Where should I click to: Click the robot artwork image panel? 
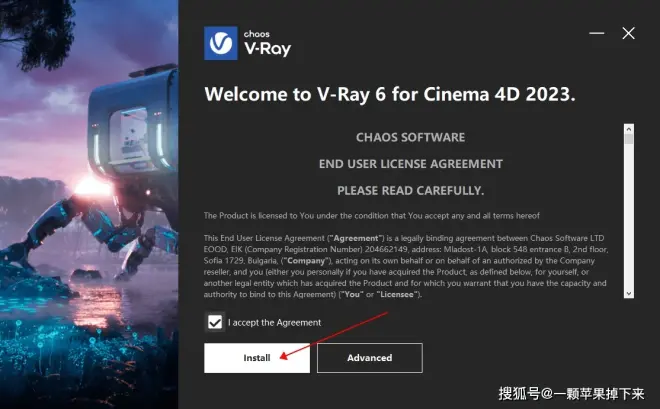coord(89,204)
